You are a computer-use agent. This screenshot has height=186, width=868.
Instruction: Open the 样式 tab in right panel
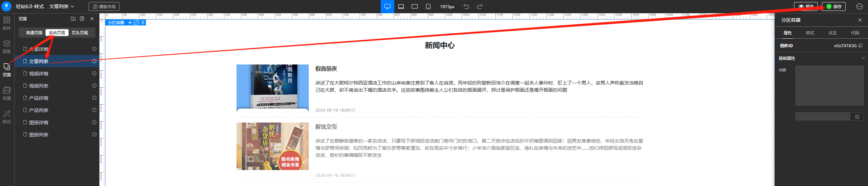pos(810,33)
